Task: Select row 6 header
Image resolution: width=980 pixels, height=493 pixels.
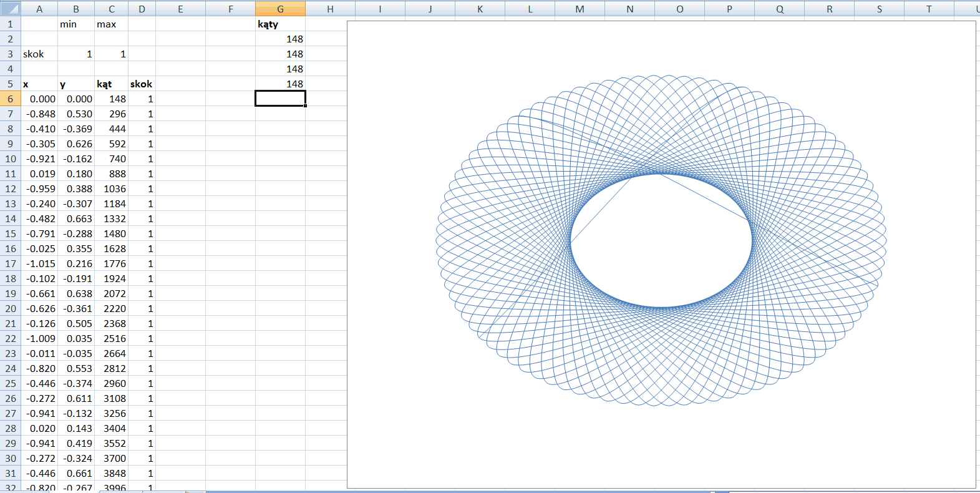Action: [x=10, y=99]
